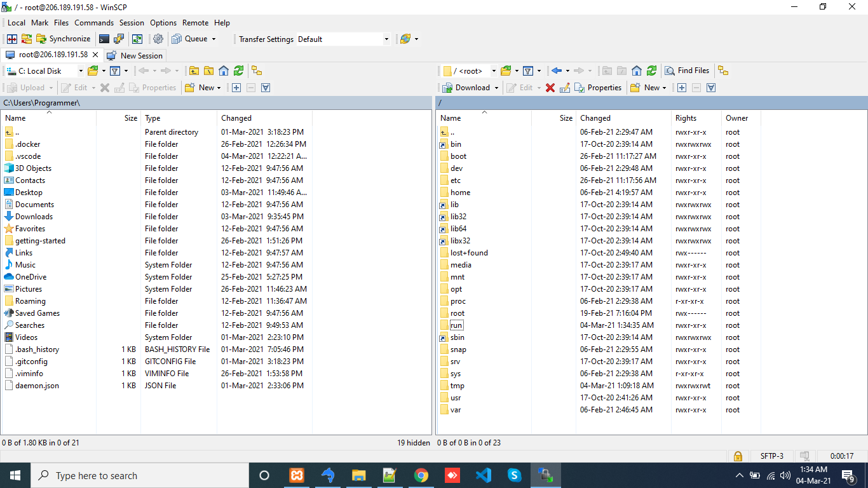Viewport: 868px width, 488px height.
Task: Open Preferences gear icon
Action: 158,39
